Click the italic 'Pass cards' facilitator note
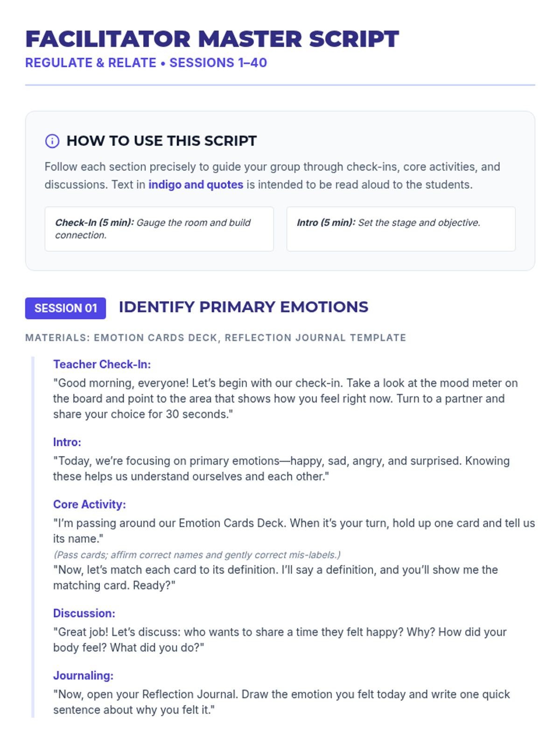 (x=196, y=555)
